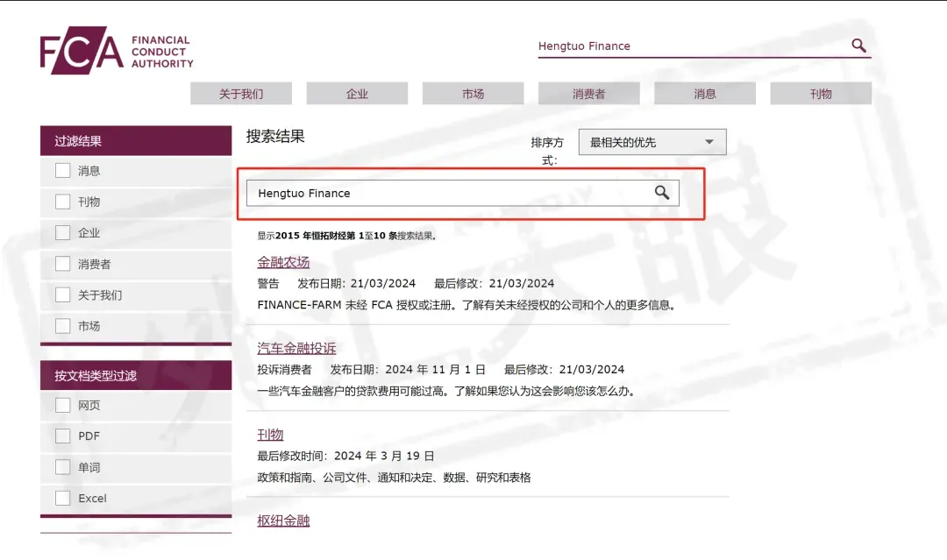Tick the 市场 filter checkbox

63,326
